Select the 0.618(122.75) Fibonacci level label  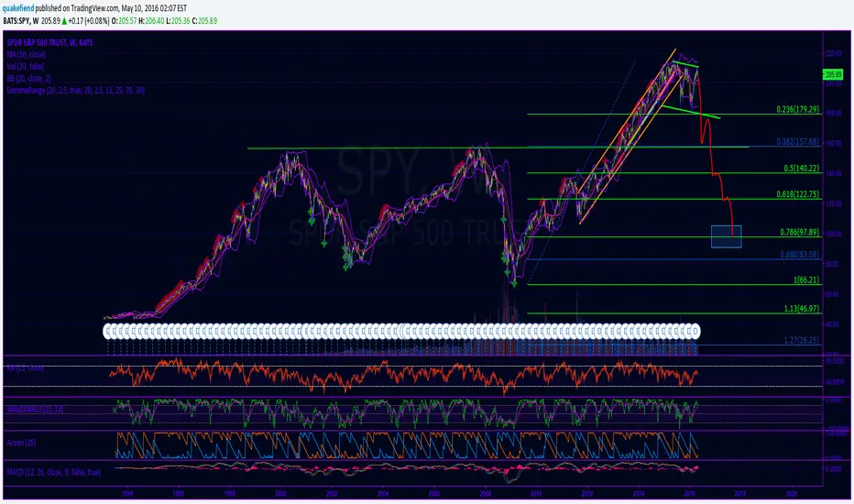point(798,194)
